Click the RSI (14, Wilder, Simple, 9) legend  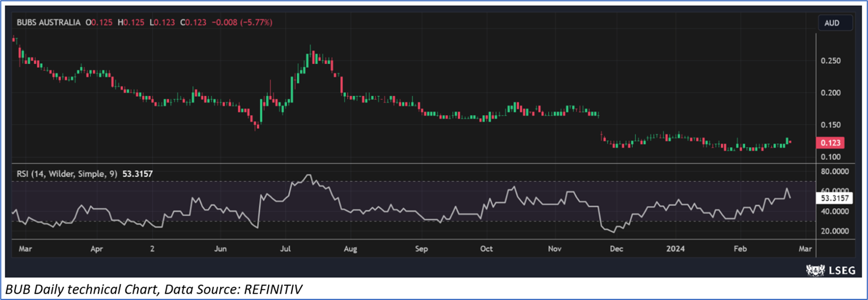[x=67, y=174]
